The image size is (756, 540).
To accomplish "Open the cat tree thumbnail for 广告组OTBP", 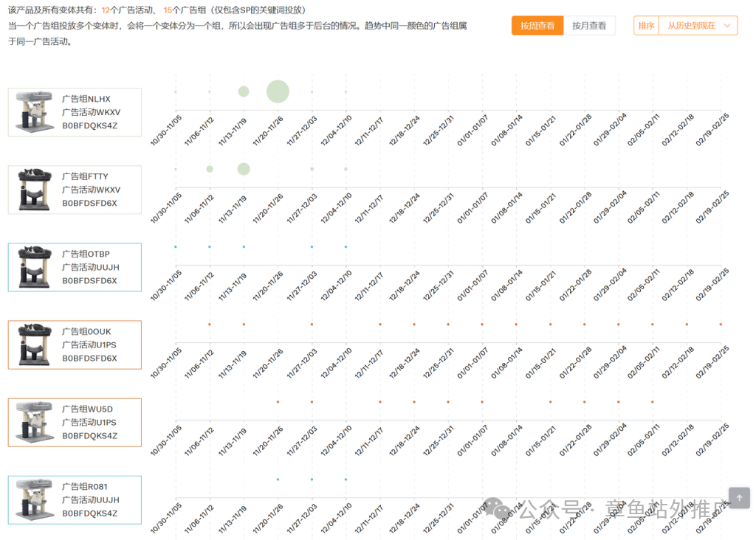I will coord(34,267).
